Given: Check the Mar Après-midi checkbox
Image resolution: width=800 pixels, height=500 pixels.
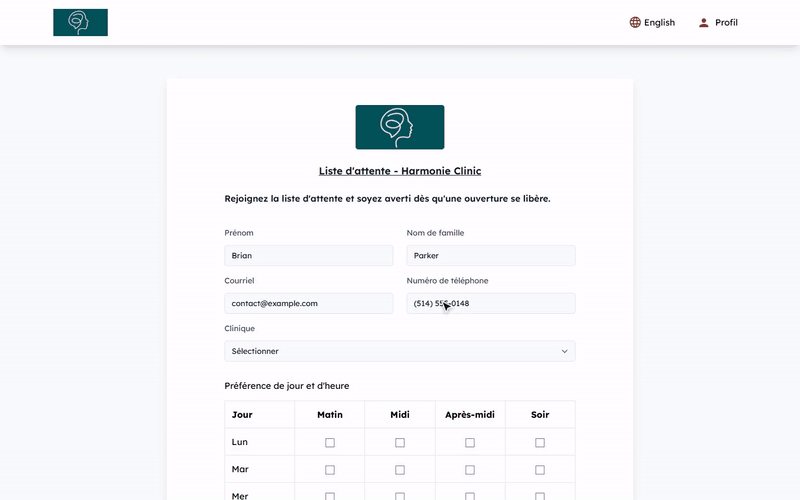Looking at the screenshot, I should point(470,470).
